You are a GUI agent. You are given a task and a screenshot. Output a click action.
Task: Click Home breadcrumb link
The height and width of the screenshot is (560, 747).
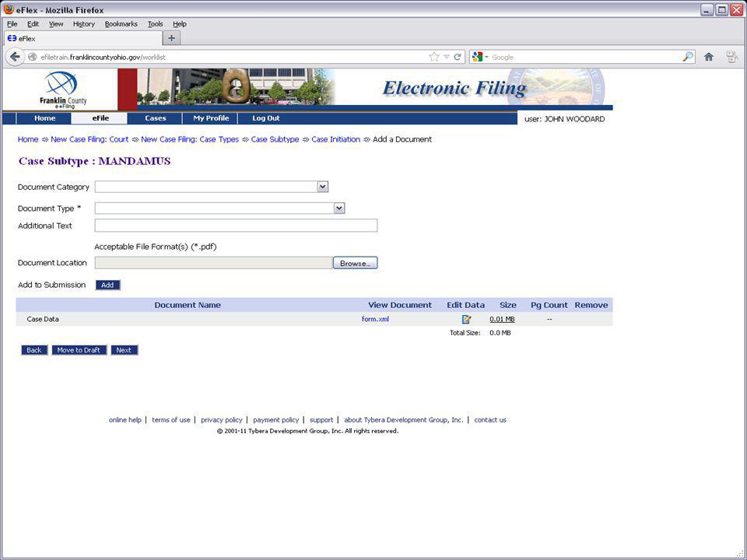point(28,139)
